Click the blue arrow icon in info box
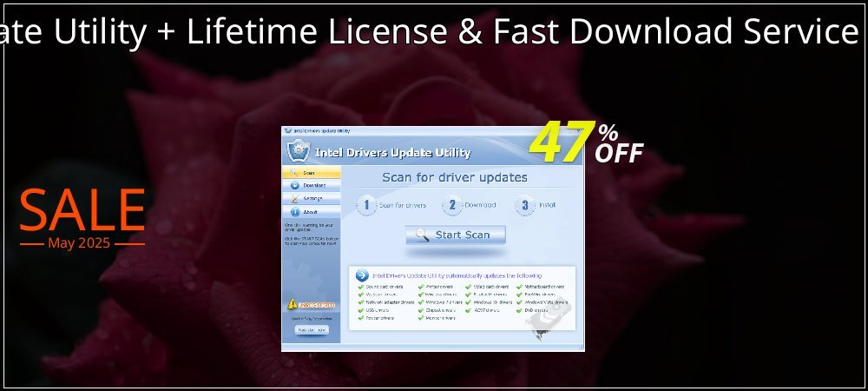 point(362,275)
